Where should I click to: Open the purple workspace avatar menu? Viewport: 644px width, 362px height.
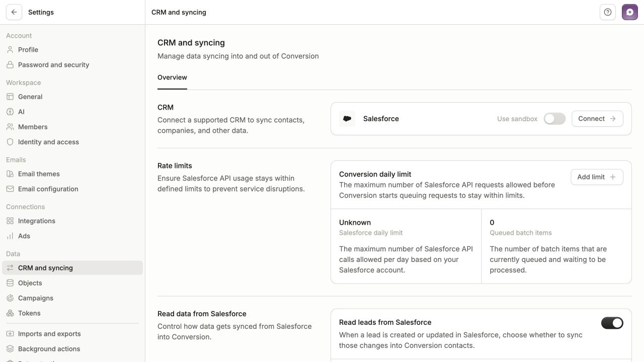tap(630, 12)
